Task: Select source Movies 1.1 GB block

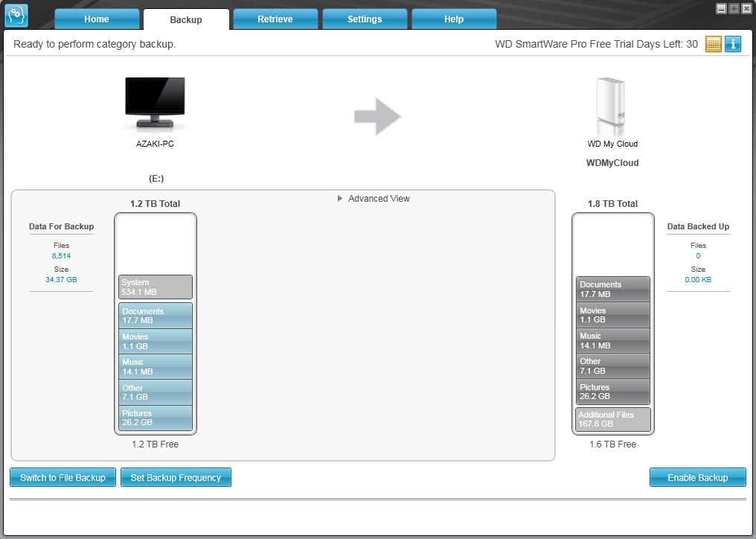Action: (x=156, y=341)
